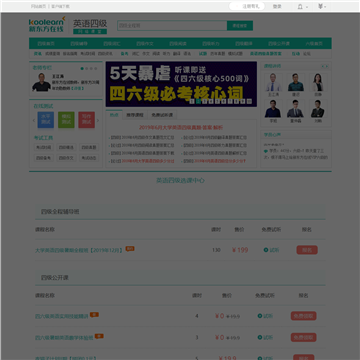Open the 四六级英语实用技能精讲 course link

pos(62,316)
